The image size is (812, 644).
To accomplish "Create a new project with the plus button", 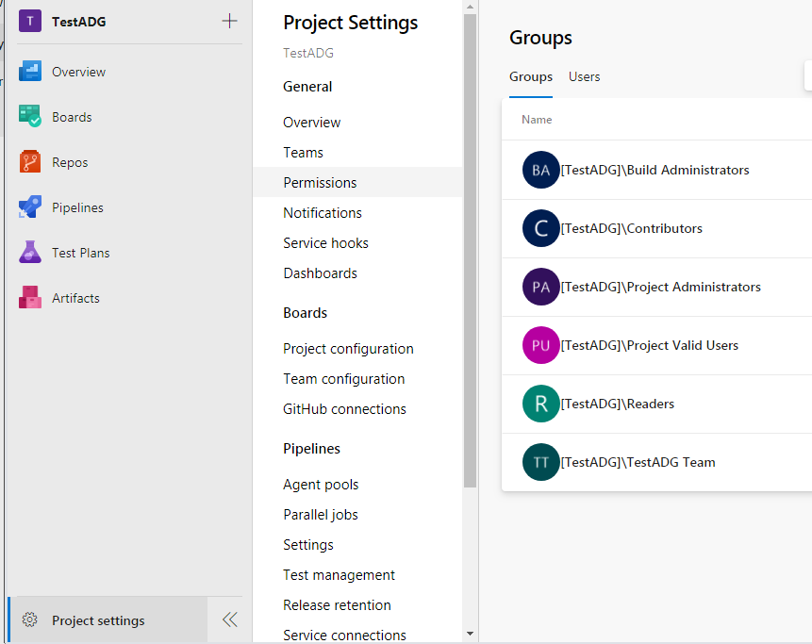I will click(x=229, y=20).
